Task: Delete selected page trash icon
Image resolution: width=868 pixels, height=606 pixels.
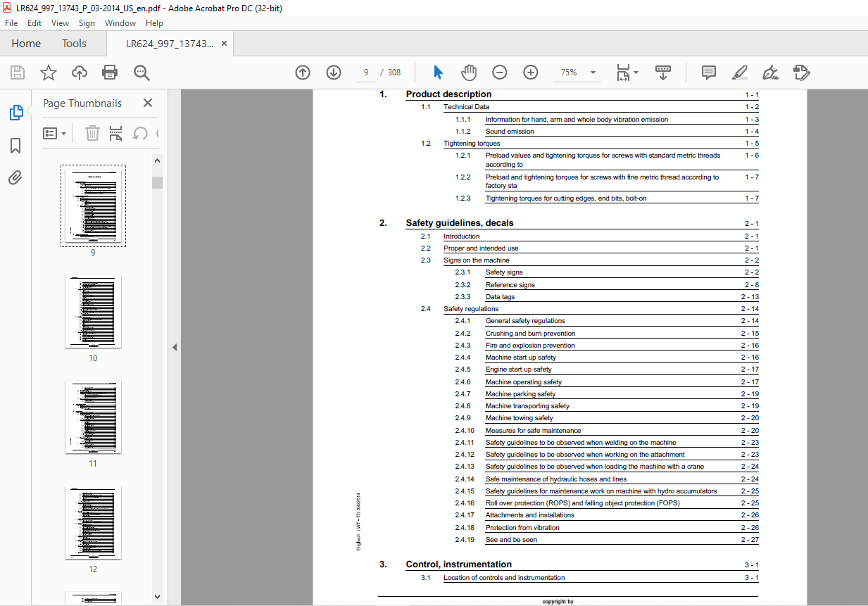Action: [x=92, y=133]
